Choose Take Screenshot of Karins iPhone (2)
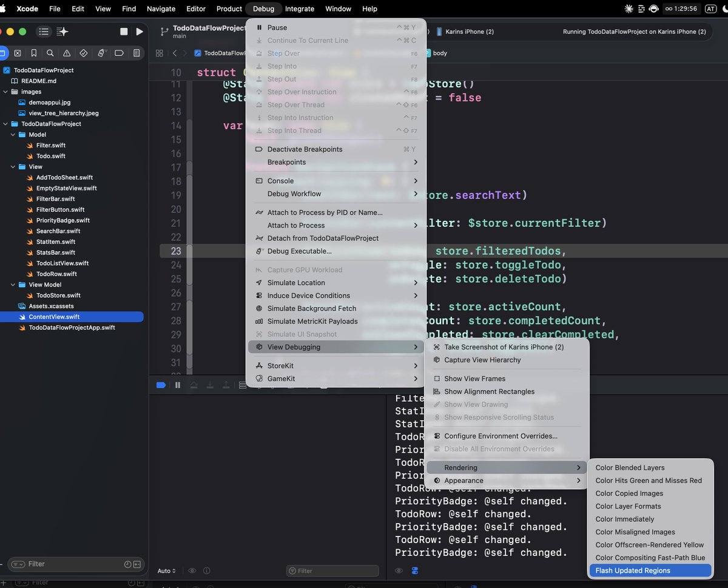 point(507,347)
